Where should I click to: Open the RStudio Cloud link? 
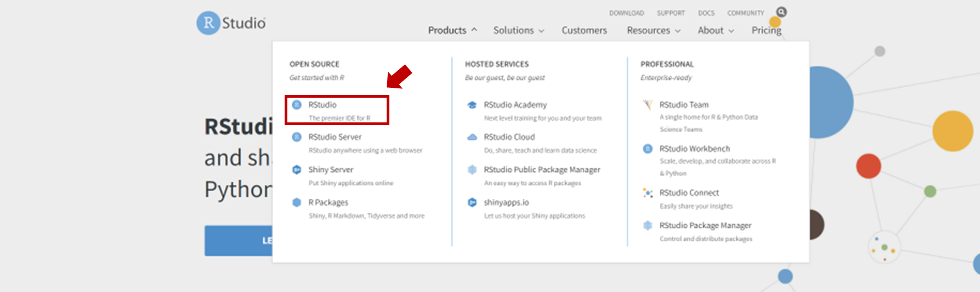(x=509, y=137)
